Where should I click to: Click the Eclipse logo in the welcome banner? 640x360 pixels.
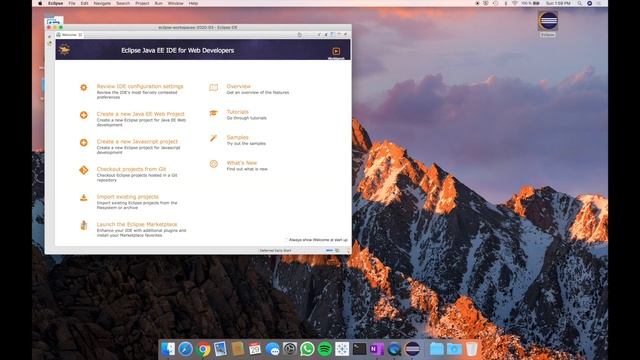click(64, 50)
